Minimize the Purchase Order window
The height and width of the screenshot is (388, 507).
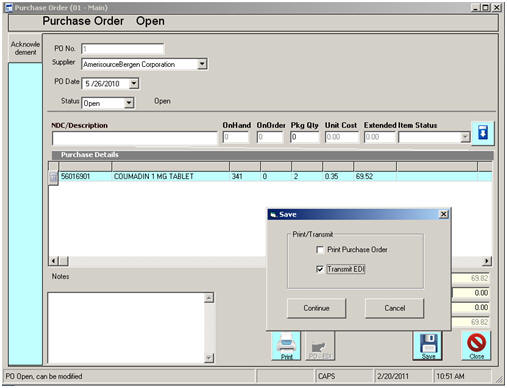click(475, 7)
